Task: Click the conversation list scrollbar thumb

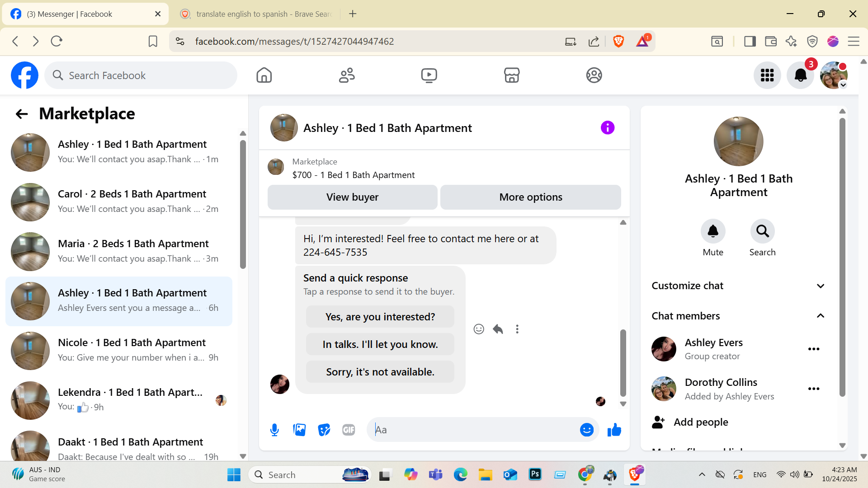Action: pyautogui.click(x=243, y=204)
